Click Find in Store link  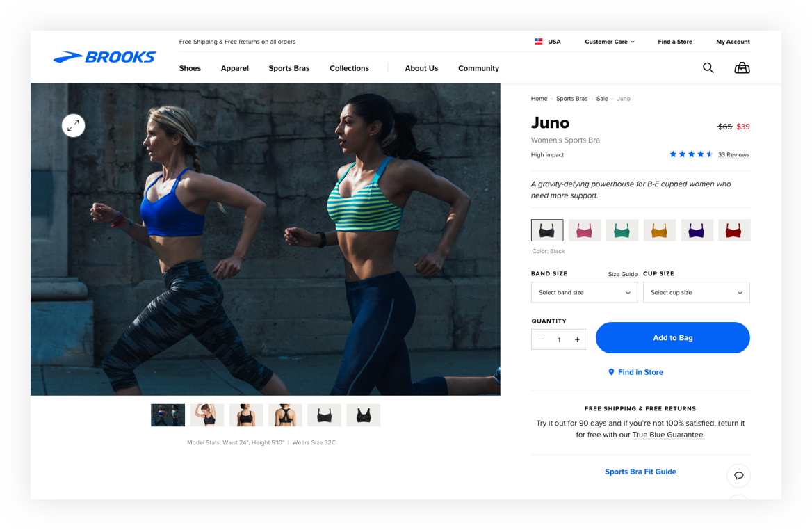pyautogui.click(x=635, y=372)
